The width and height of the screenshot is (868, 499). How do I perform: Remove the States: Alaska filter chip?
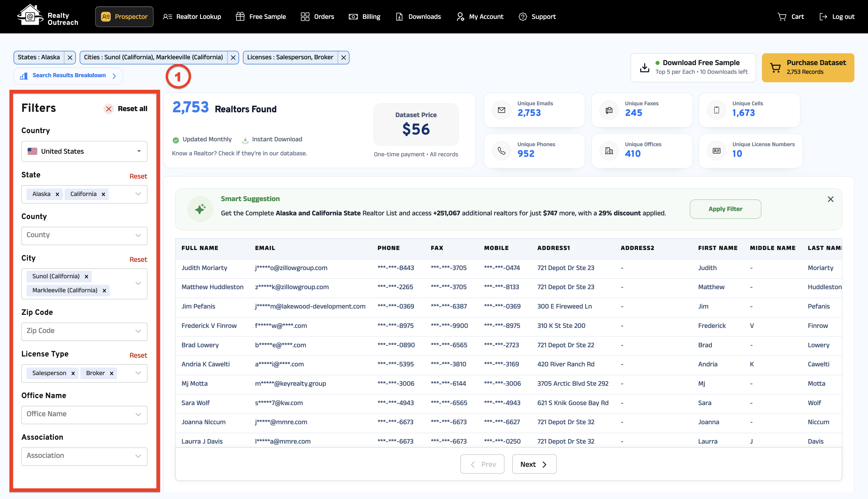[70, 57]
